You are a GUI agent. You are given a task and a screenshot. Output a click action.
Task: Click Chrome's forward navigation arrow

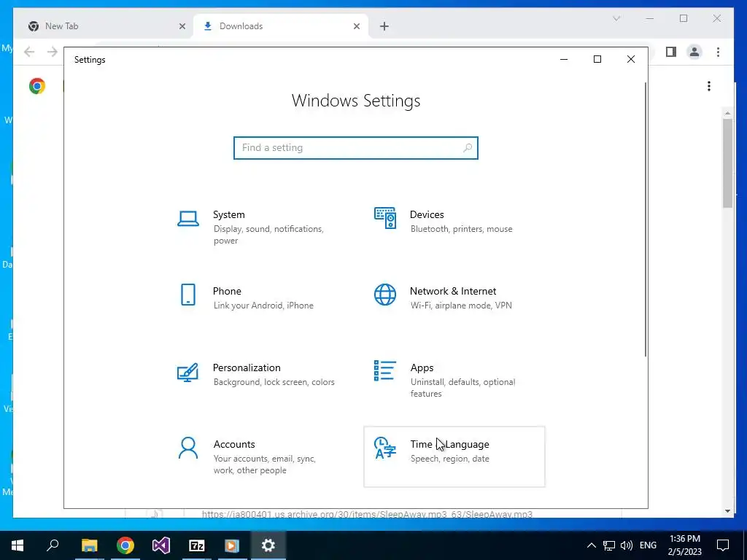53,52
